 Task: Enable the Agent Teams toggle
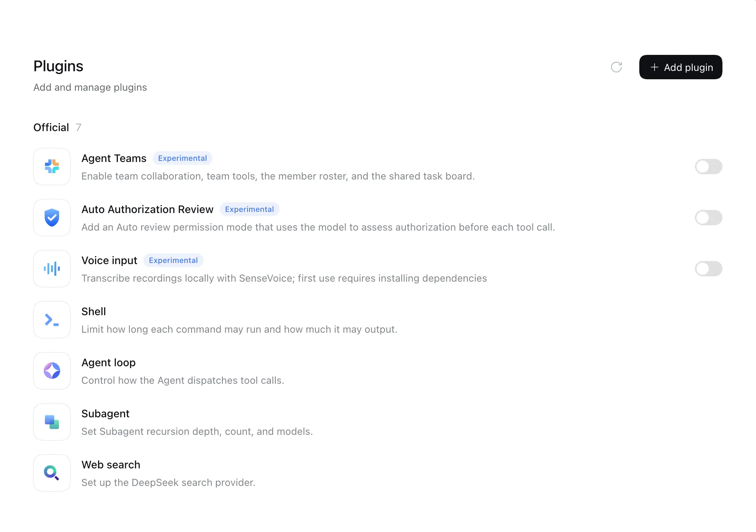[x=708, y=167]
